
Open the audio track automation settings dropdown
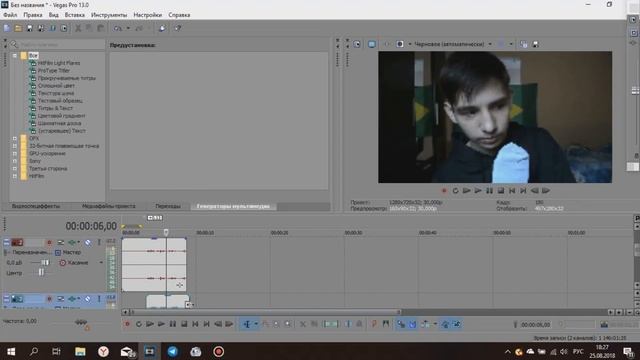pos(79,242)
